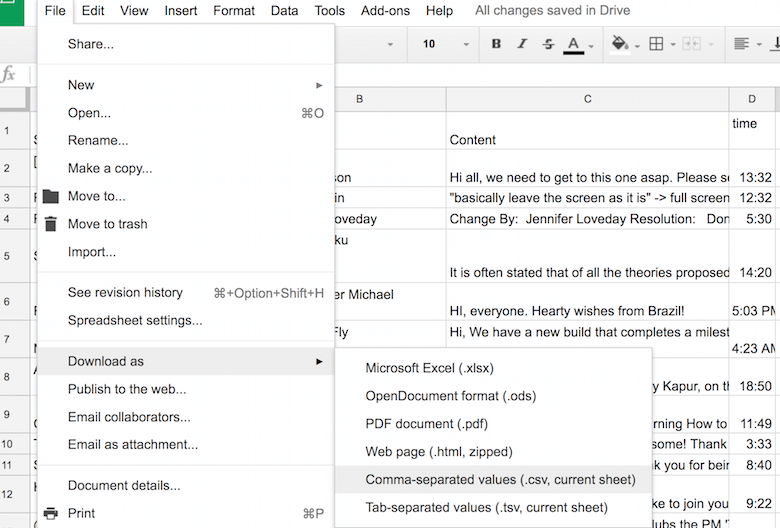The height and width of the screenshot is (528, 780).
Task: Click the fill color paint bucket
Action: (619, 44)
